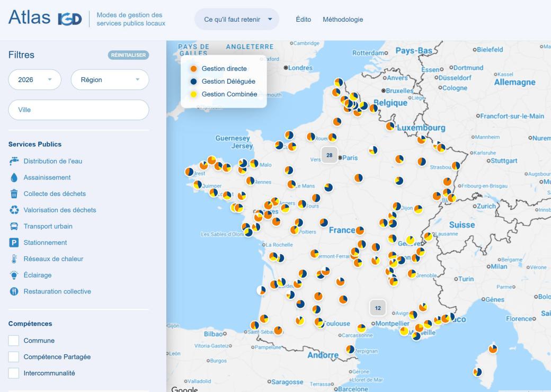Click the Stationnement parking icon
This screenshot has height=392, width=551.
[14, 243]
